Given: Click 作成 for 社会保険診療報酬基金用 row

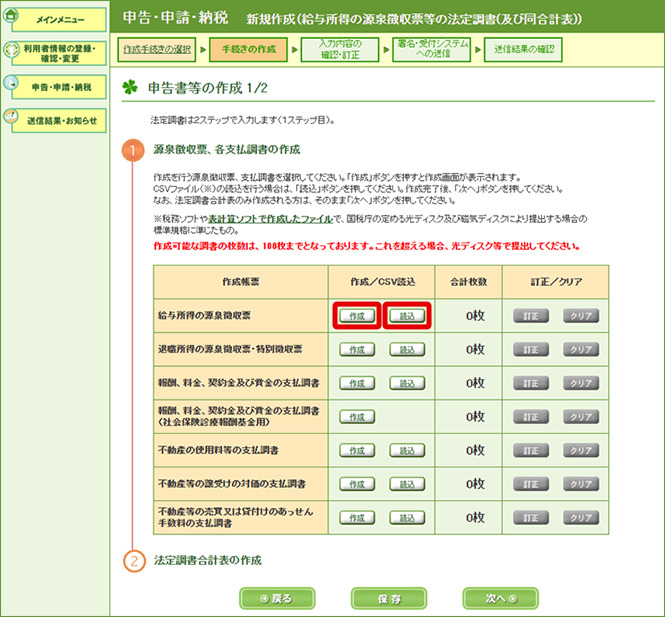Looking at the screenshot, I should (x=357, y=416).
